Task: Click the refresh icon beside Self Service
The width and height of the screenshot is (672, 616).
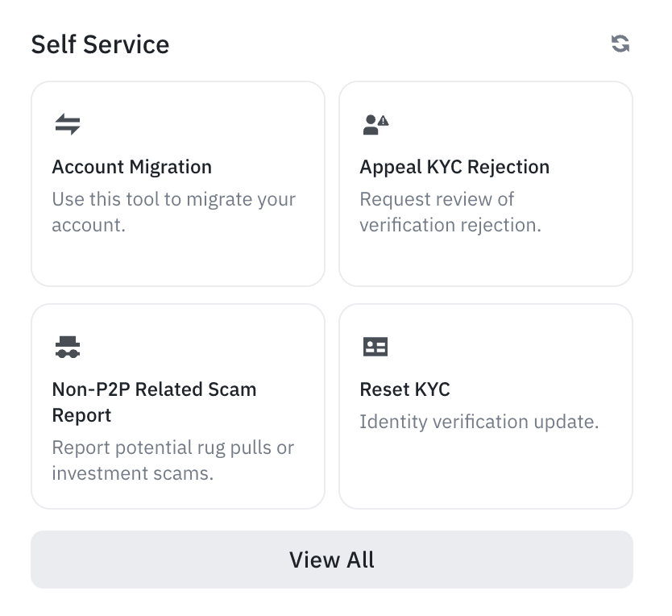Action: 620,44
